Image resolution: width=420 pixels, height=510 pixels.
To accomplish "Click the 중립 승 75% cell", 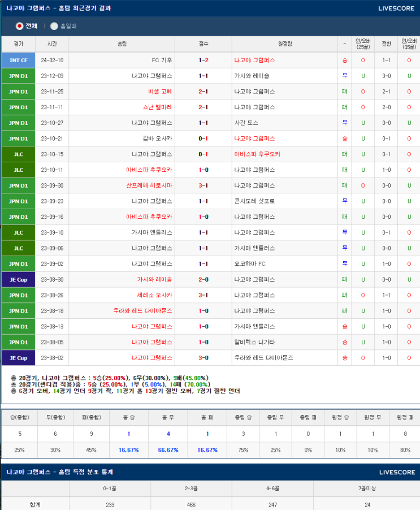I will (x=243, y=450).
